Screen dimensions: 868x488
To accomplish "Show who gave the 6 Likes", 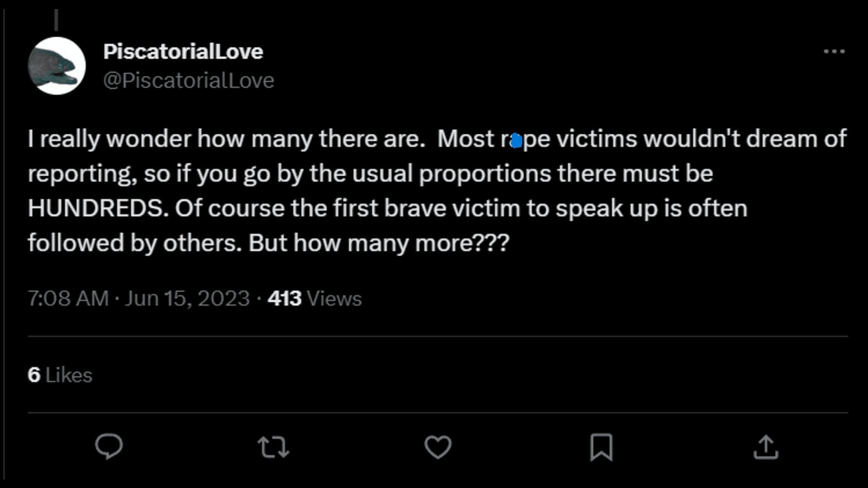I will 60,375.
